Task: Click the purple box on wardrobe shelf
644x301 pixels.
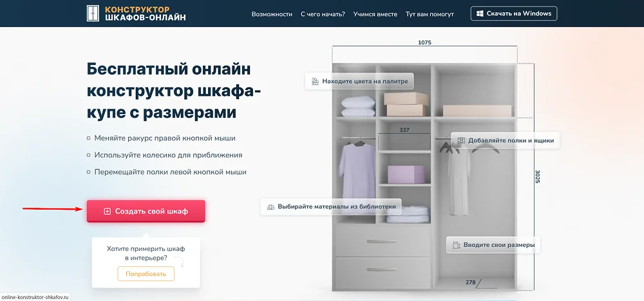Action: click(406, 174)
